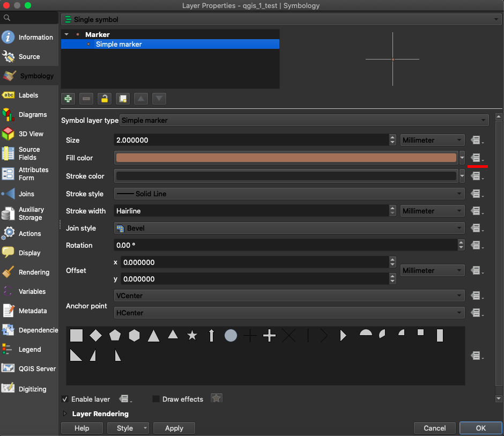Toggle the Enable layer checkbox
The width and height of the screenshot is (504, 436).
(x=65, y=399)
